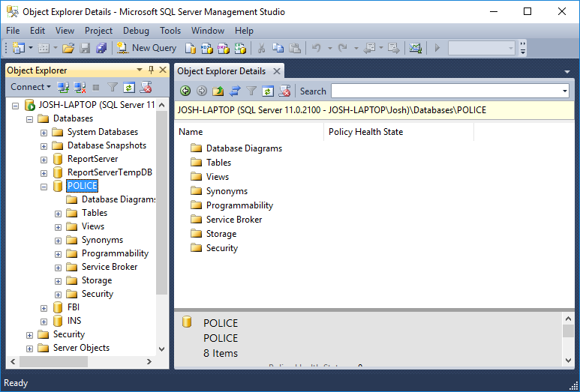Viewport: 580px width, 392px height.
Task: Click the Analysis Services DMX Query icon
Action: (224, 49)
